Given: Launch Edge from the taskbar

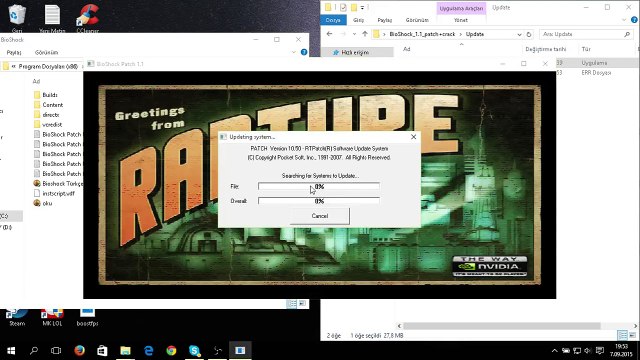Looking at the screenshot, I should coord(149,350).
